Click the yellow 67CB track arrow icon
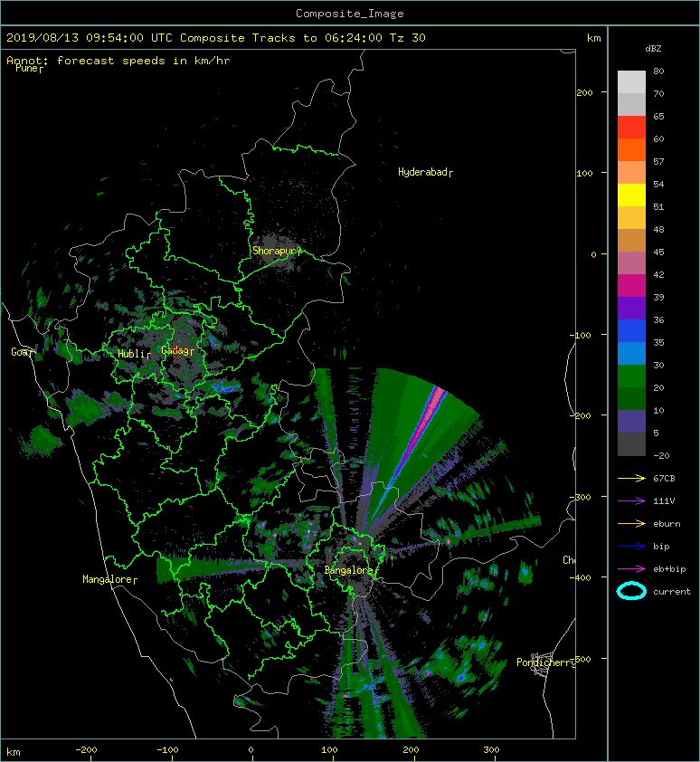This screenshot has width=700, height=762. tap(631, 479)
